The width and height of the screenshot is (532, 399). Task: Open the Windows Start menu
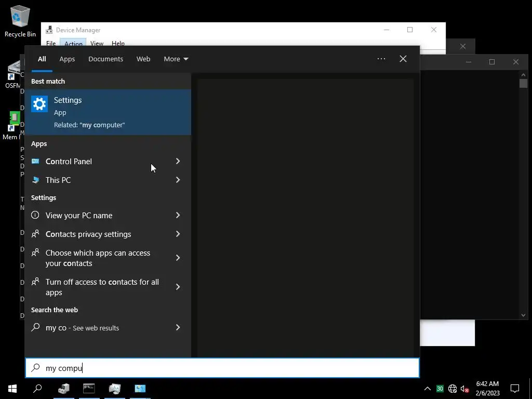(x=12, y=389)
